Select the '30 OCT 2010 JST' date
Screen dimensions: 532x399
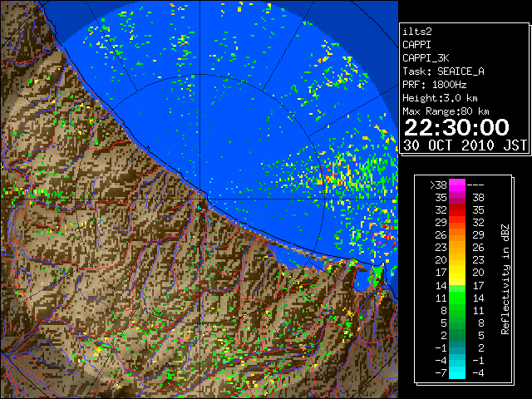pos(465,145)
